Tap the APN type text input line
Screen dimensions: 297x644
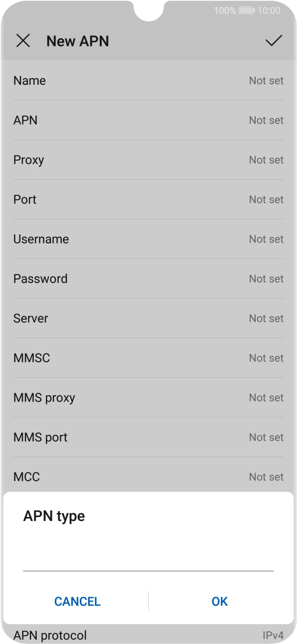148,567
